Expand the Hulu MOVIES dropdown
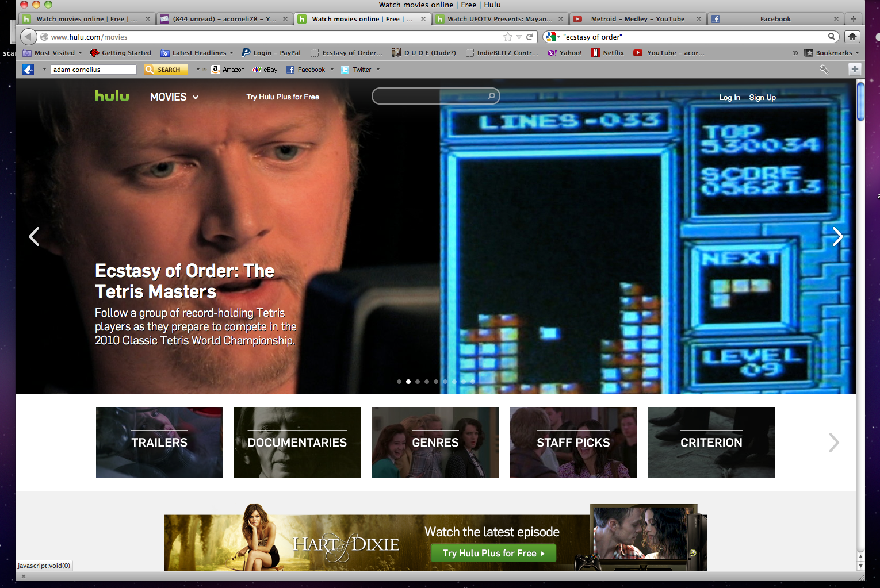Image resolution: width=880 pixels, height=588 pixels. 174,97
